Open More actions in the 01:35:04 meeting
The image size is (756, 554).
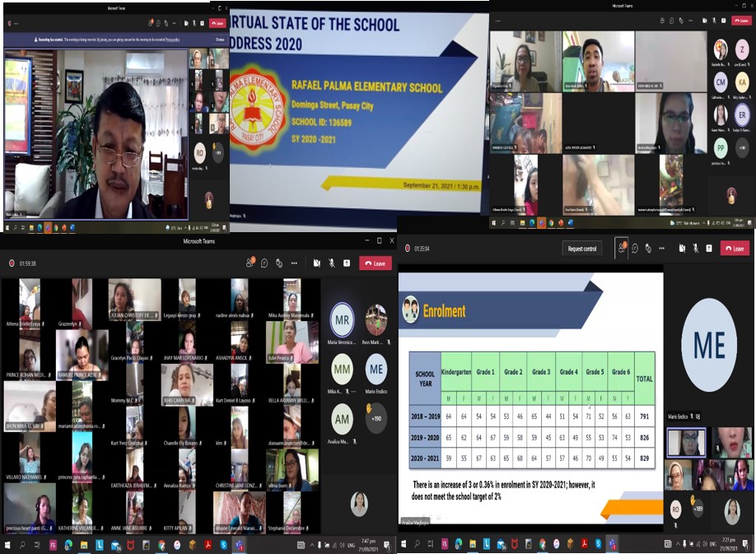[x=664, y=249]
